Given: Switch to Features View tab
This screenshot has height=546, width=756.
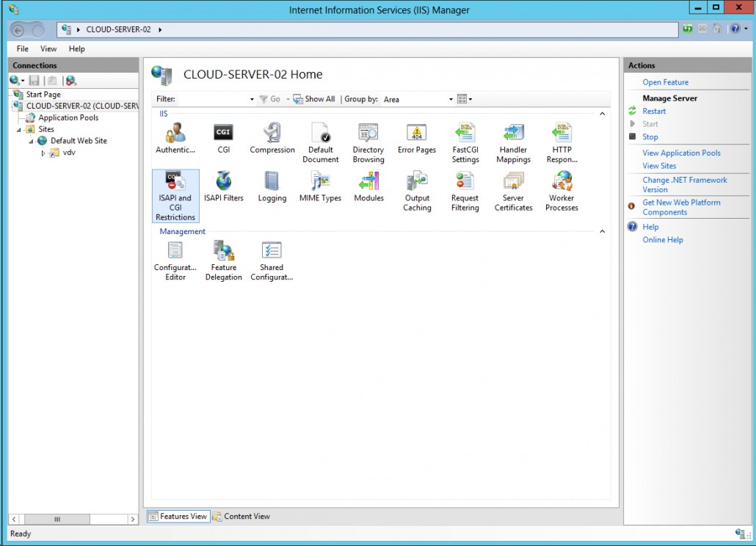Looking at the screenshot, I should tap(178, 516).
